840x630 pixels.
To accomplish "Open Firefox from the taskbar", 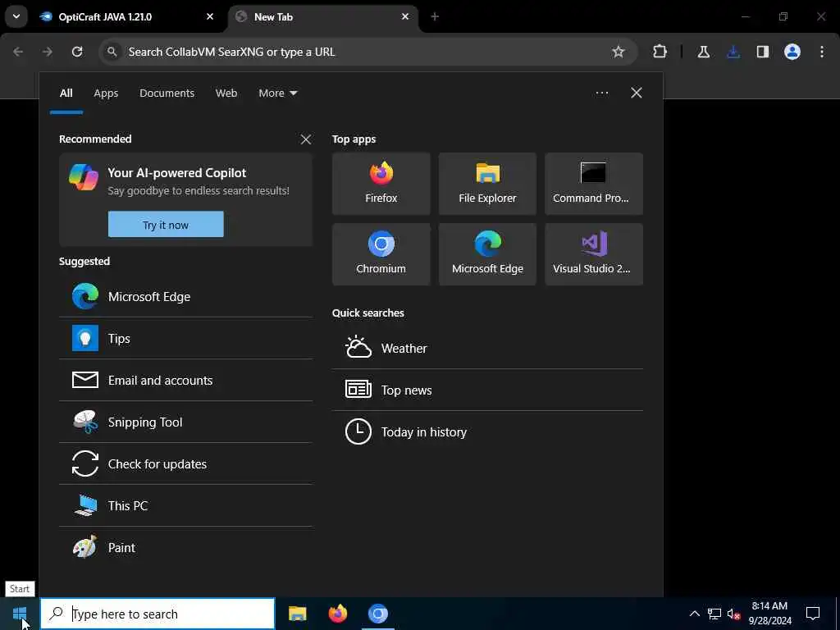I will tap(337, 614).
